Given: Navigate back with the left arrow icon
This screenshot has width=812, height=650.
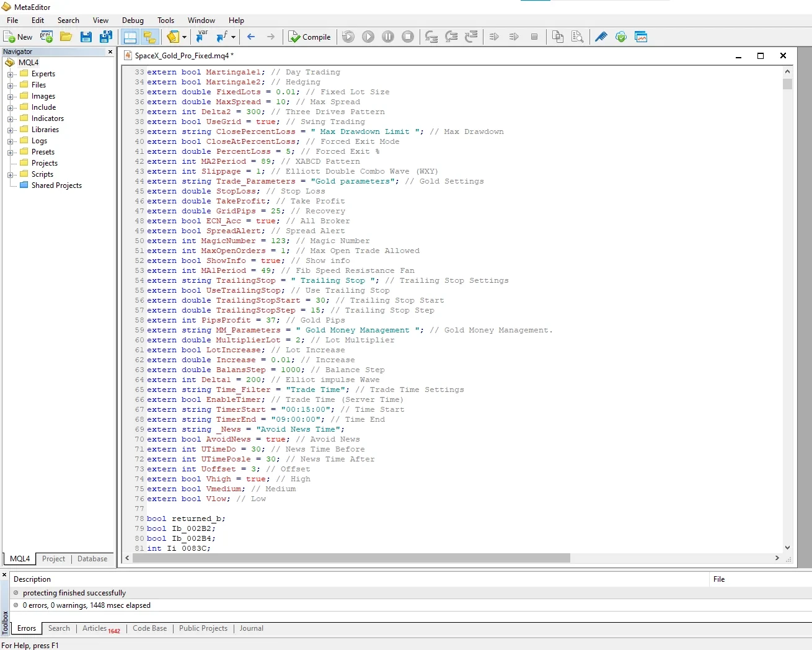Looking at the screenshot, I should tap(251, 37).
